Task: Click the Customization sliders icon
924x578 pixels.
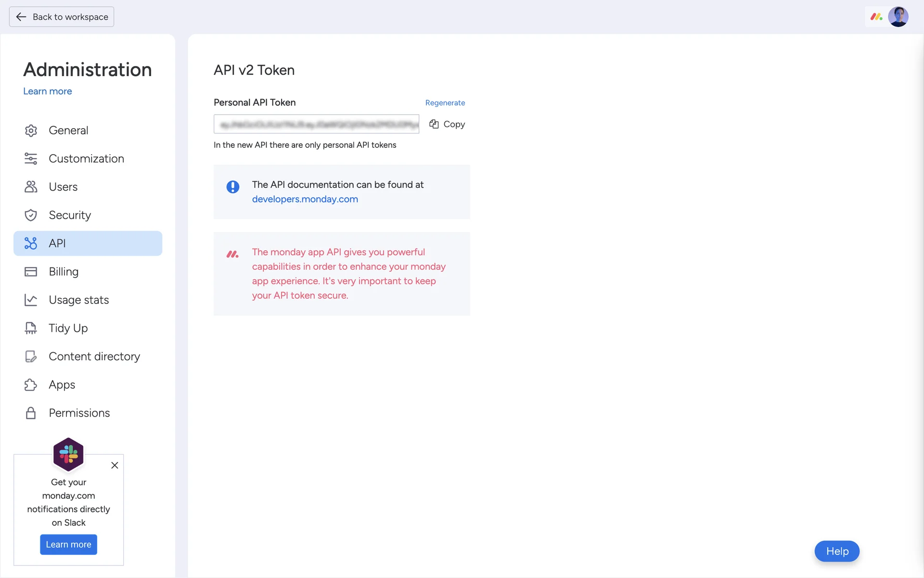Action: 31,158
